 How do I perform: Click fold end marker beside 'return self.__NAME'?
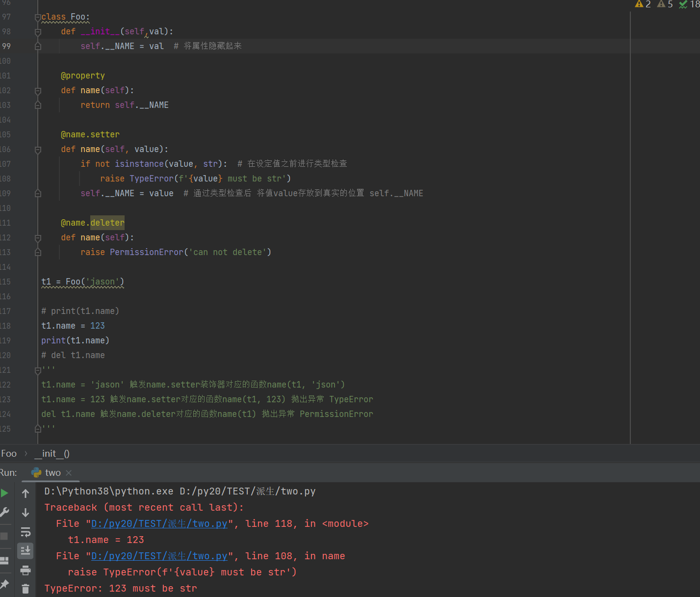[x=38, y=105]
